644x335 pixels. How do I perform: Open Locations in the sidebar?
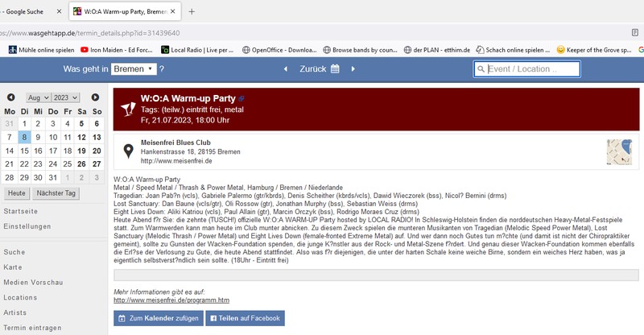(x=20, y=298)
